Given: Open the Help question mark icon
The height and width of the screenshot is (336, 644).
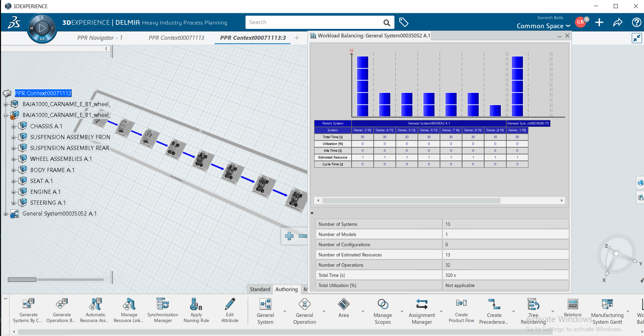Looking at the screenshot, I should pos(637,22).
